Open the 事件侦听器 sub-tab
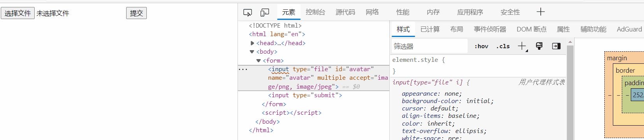644x140 pixels. [x=490, y=29]
